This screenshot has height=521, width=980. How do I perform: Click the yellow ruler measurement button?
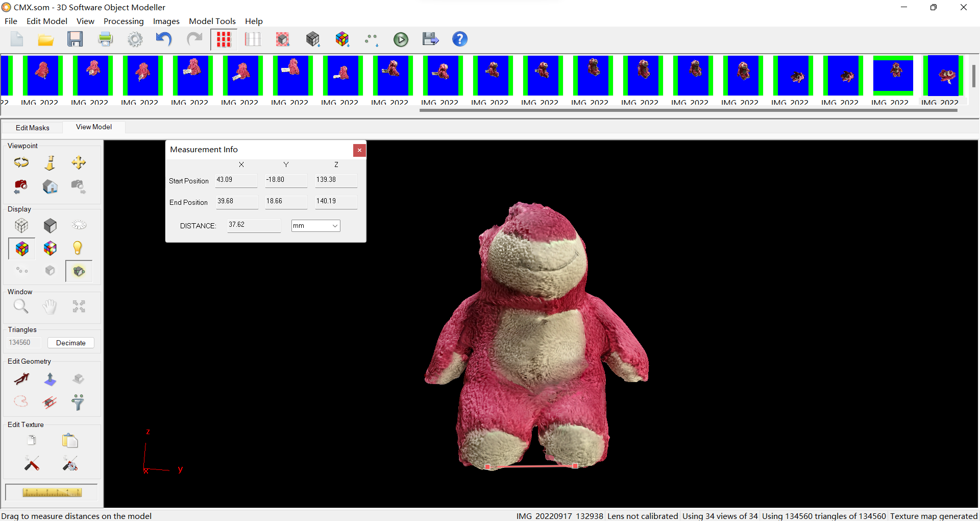[52, 492]
